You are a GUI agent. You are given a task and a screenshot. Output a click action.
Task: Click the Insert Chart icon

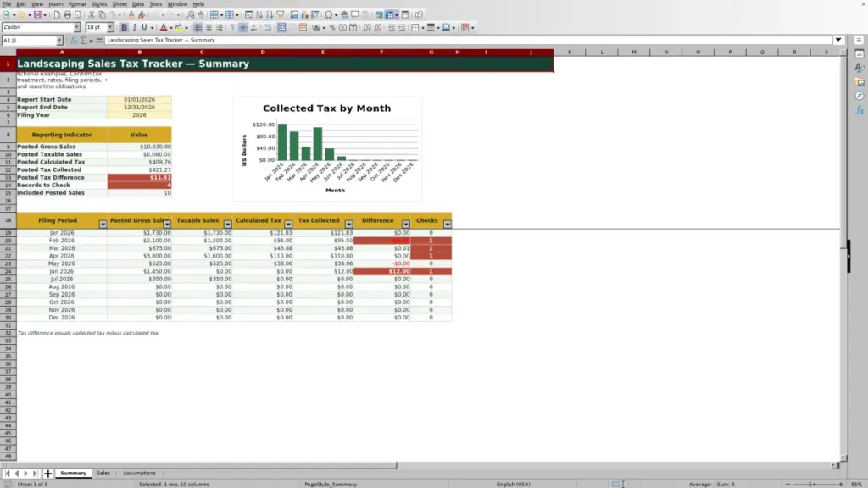click(304, 15)
